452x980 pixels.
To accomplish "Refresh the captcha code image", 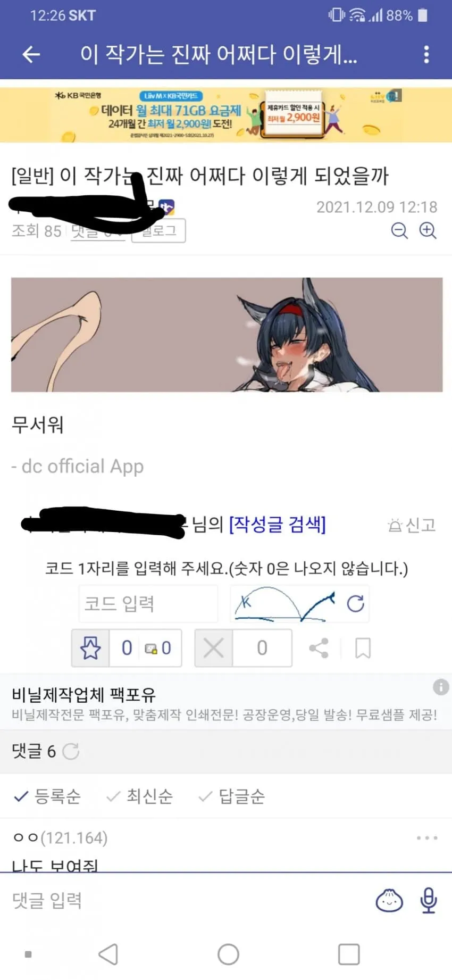I will [x=355, y=603].
